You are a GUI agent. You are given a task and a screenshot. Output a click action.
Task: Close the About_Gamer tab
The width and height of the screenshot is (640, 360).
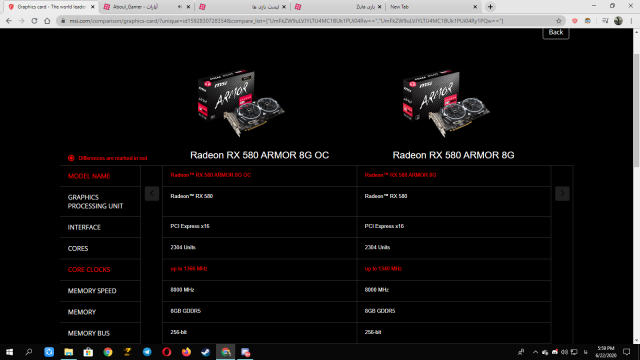[188, 7]
